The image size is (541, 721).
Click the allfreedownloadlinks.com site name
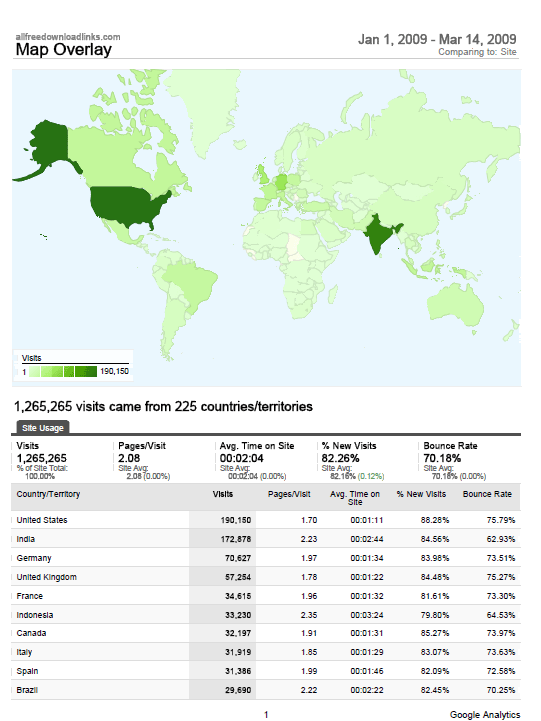click(68, 37)
